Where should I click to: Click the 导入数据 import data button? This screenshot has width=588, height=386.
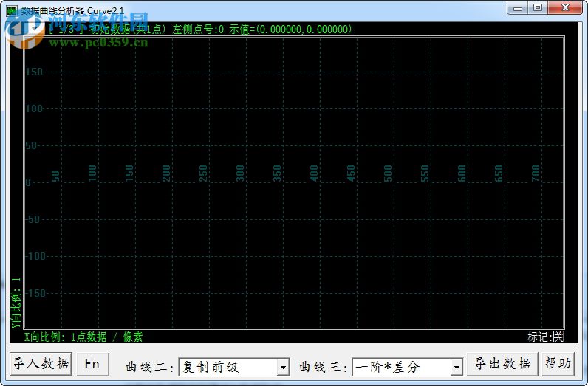[41, 364]
